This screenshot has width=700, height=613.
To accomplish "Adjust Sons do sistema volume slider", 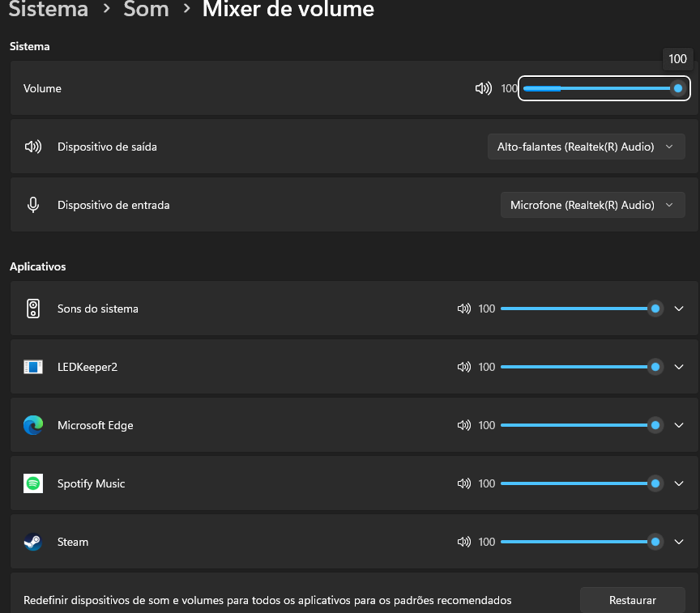I will (581, 309).
